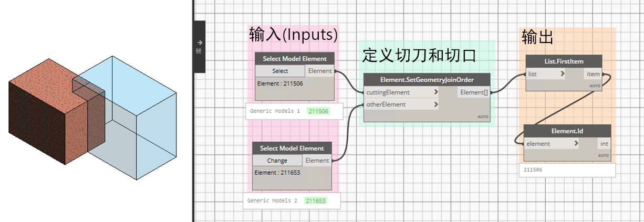Click Element output port beside Select button
This screenshot has width=644, height=222.
coord(319,71)
